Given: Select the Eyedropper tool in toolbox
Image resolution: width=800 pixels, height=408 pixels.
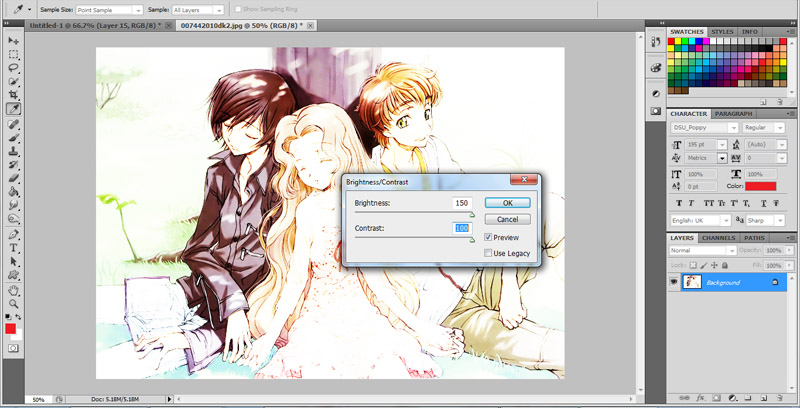Looking at the screenshot, I should 13,109.
